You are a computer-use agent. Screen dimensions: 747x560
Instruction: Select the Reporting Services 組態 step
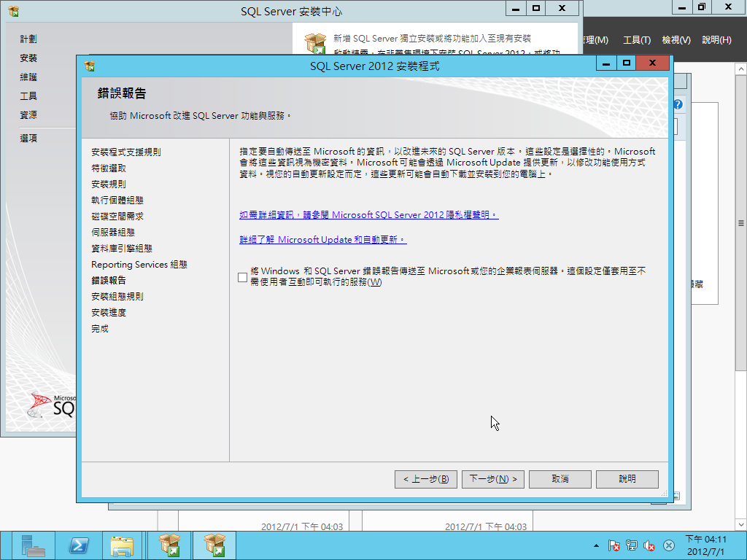[139, 264]
